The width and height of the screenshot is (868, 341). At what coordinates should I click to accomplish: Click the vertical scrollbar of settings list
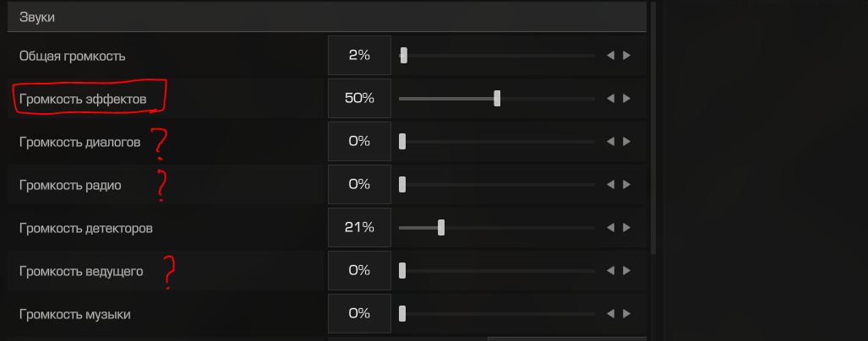652,127
